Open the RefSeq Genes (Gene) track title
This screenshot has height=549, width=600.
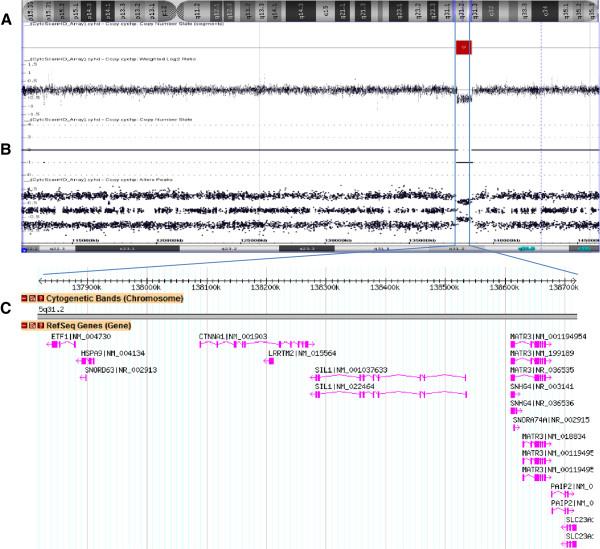(88, 326)
